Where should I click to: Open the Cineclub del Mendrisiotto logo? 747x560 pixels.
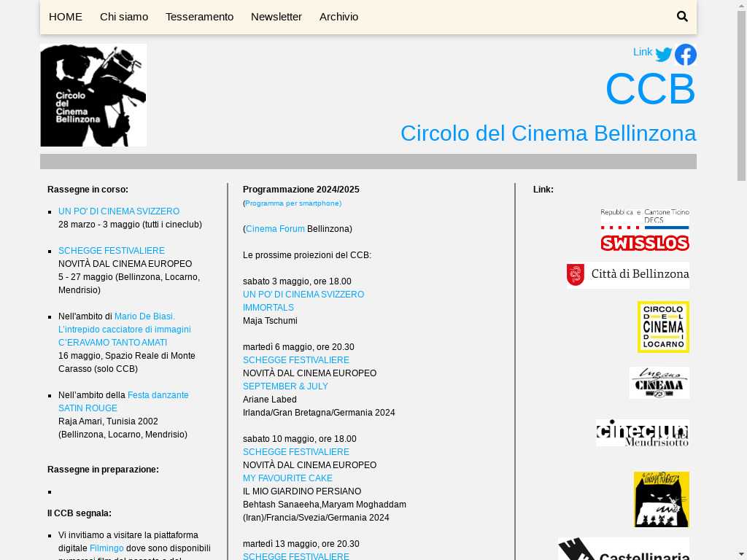coord(642,433)
